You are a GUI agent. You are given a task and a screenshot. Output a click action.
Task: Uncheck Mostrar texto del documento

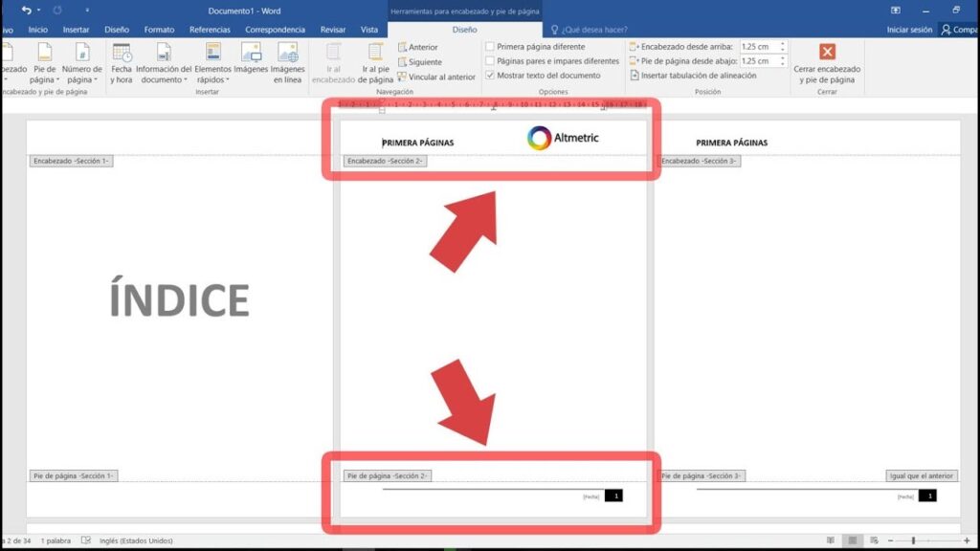tap(491, 76)
